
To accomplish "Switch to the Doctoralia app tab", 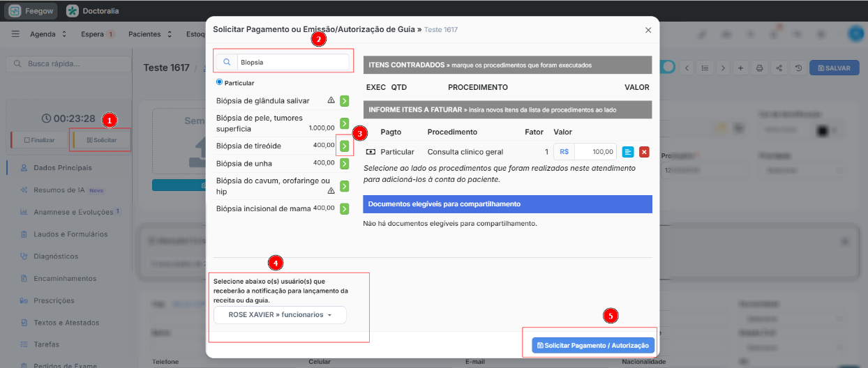I will click(92, 11).
